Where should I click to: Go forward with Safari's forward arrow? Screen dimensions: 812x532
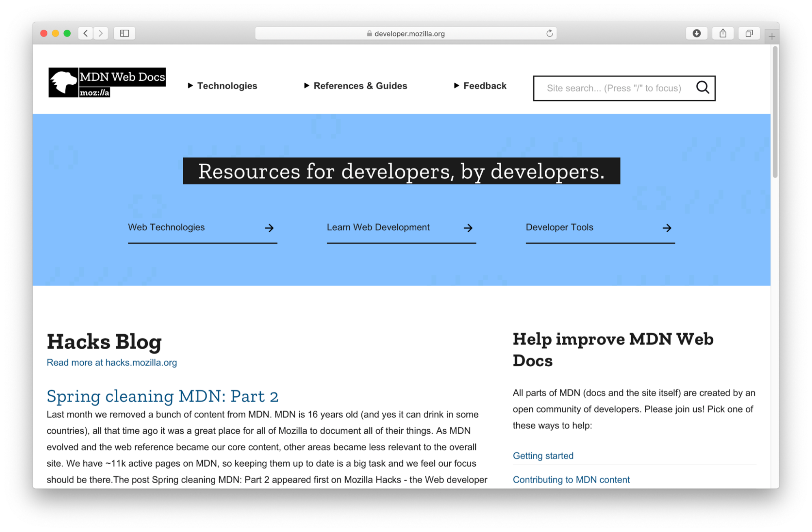click(x=101, y=33)
